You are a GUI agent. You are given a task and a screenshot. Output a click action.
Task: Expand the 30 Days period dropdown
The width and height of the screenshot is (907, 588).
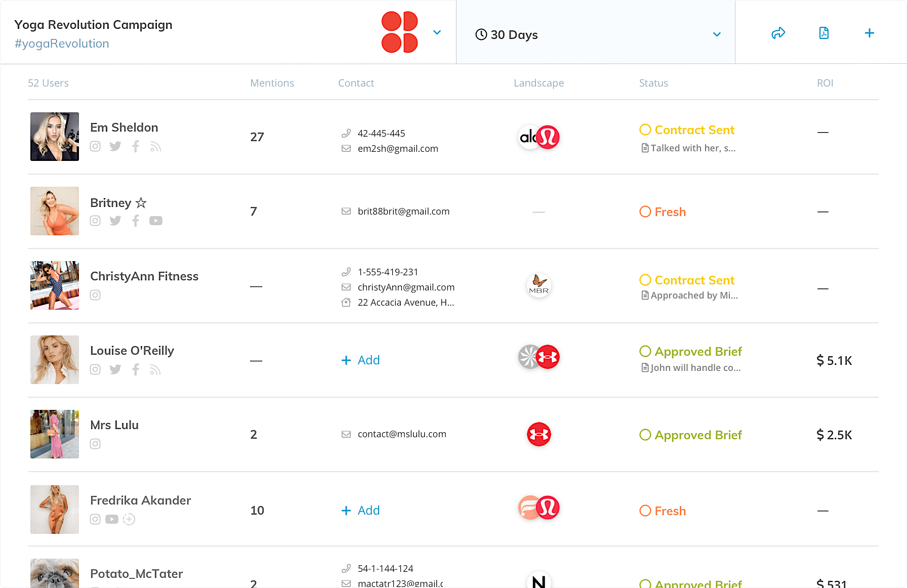pos(596,34)
